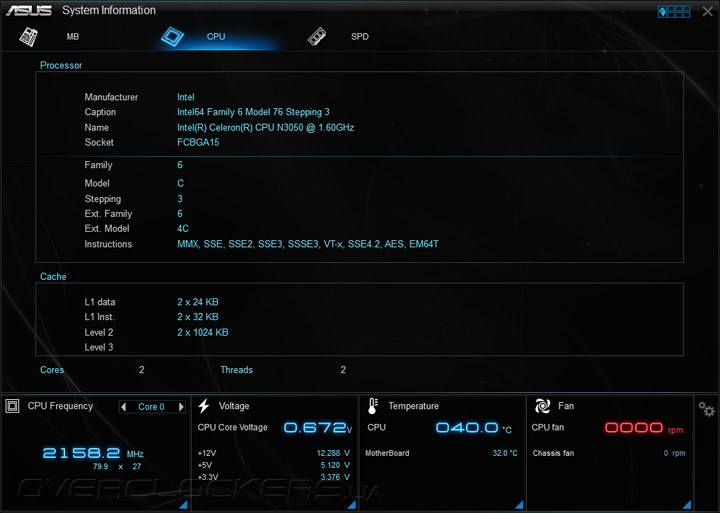Click the name Intel(R) Celeron(R) CPU N3050

pos(265,128)
